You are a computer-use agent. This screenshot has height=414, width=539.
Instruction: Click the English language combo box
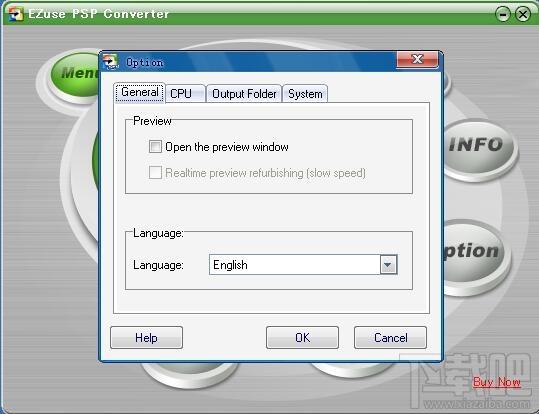coord(303,264)
